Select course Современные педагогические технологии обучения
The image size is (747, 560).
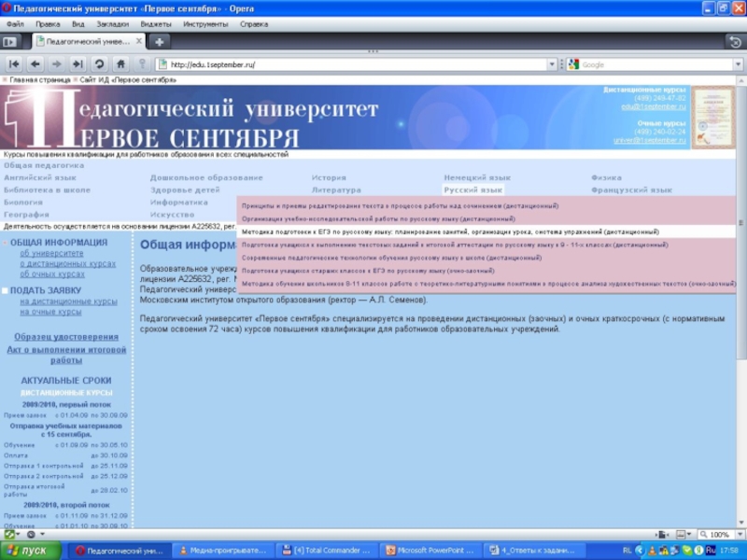pyautogui.click(x=391, y=258)
